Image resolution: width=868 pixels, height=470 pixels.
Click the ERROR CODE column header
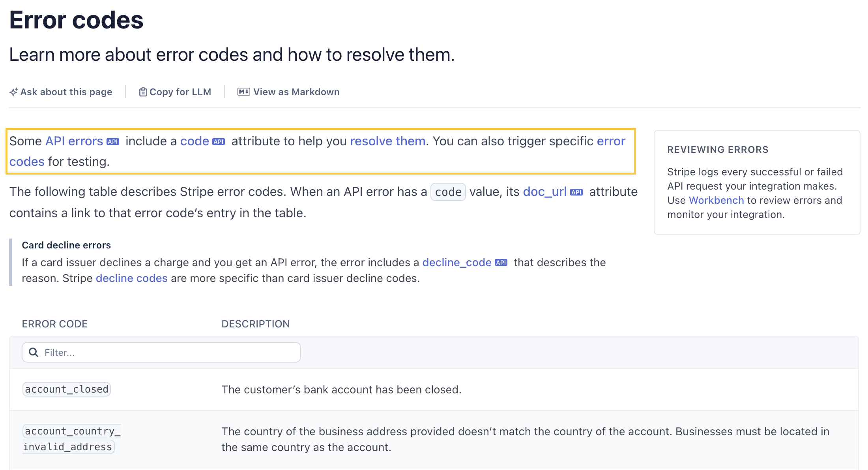(55, 323)
